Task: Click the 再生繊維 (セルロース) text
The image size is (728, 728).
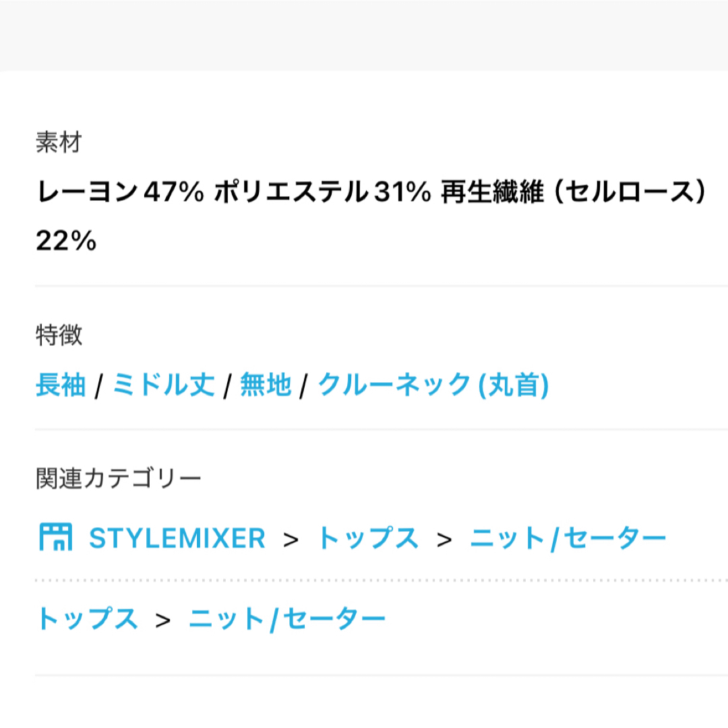Action: (x=574, y=191)
